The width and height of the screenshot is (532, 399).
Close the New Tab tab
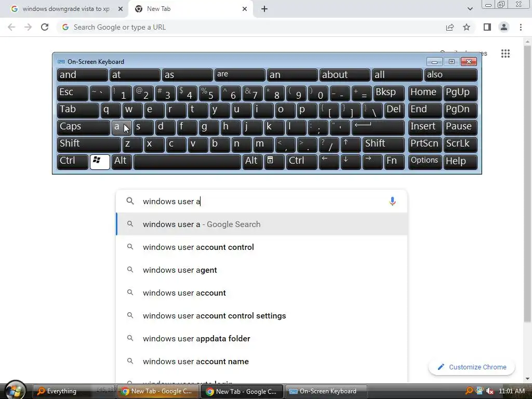[245, 9]
